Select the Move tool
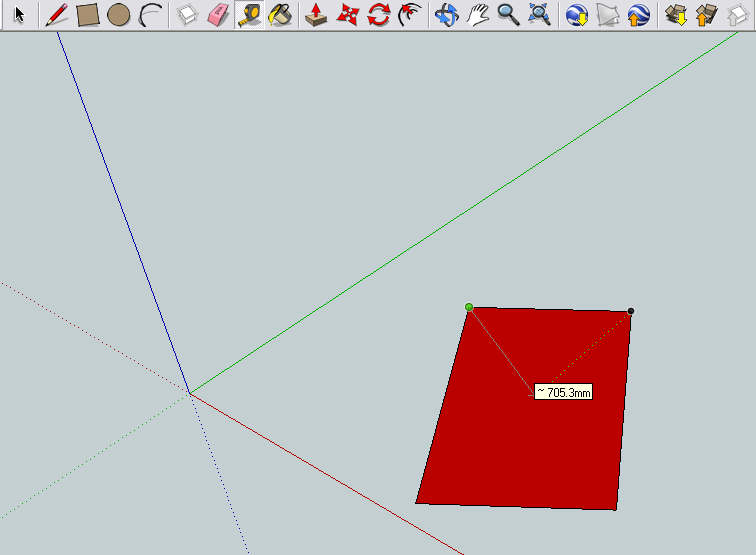Viewport: 756px width, 555px height. (x=348, y=14)
